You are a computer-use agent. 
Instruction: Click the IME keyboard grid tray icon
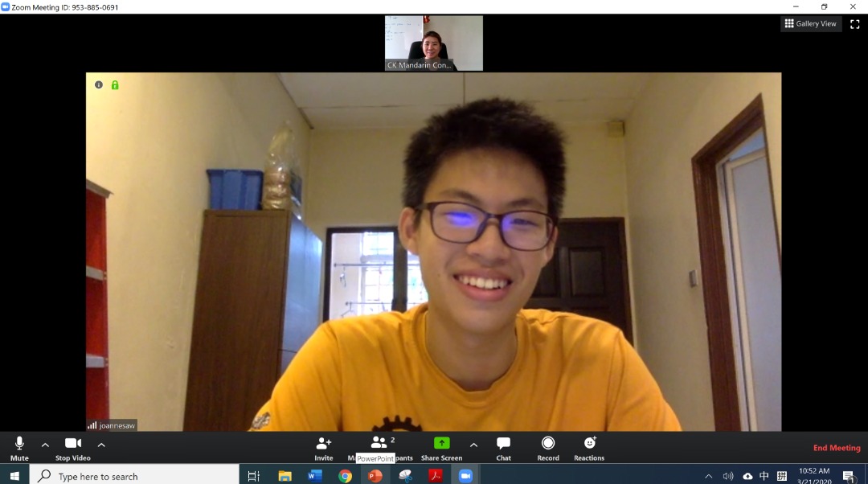coord(782,476)
